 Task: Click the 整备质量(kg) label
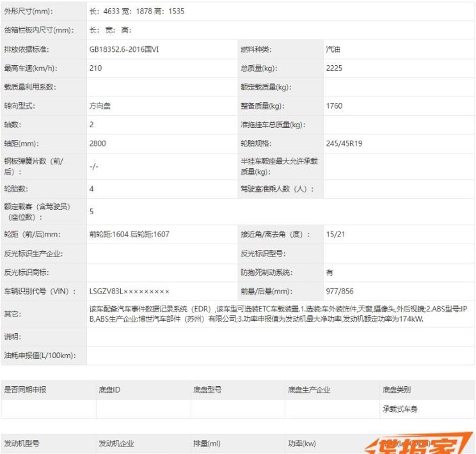coord(262,106)
